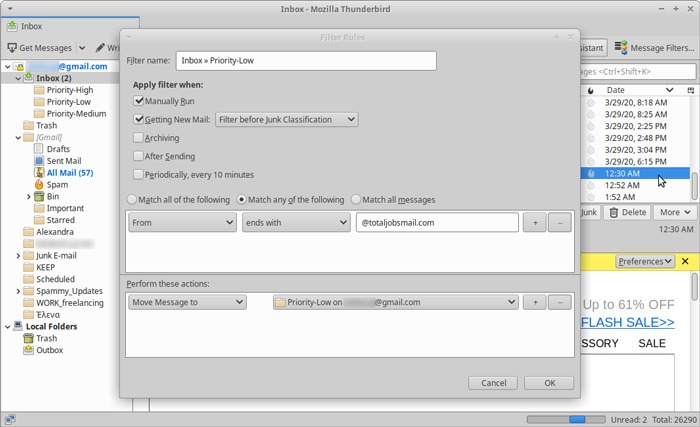Add another action with plus button

pos(535,302)
